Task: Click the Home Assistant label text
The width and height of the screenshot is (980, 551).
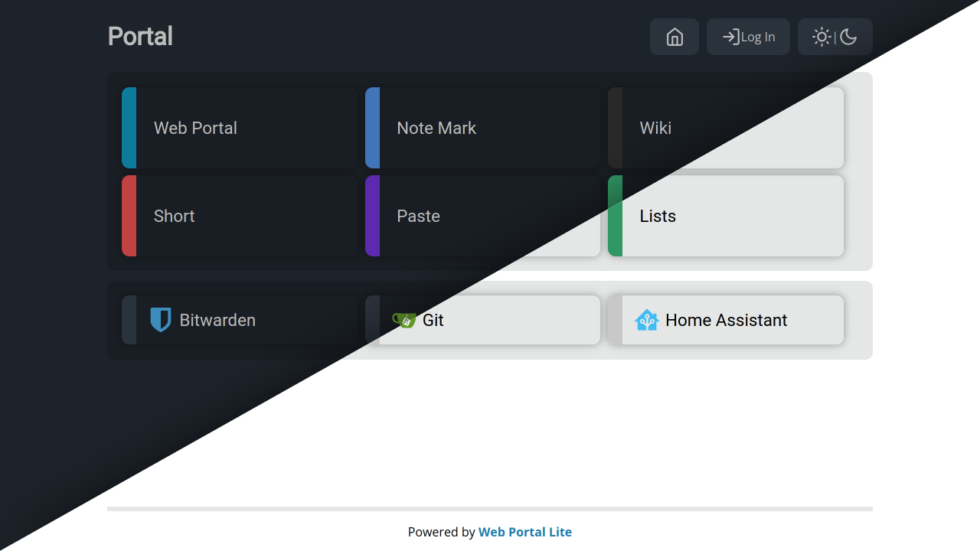Action: 726,320
